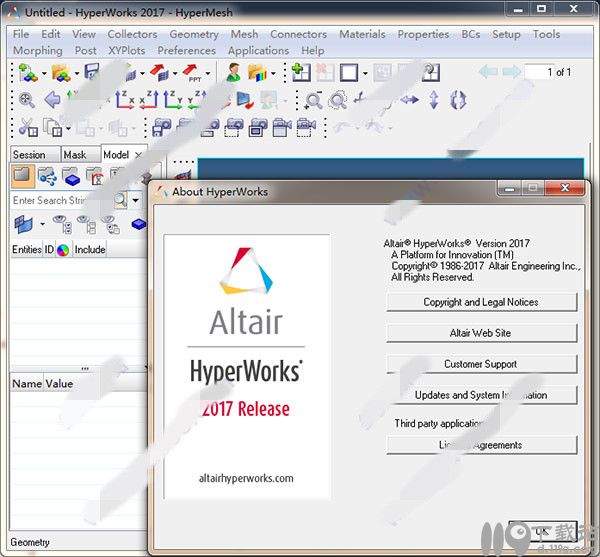Image resolution: width=600 pixels, height=557 pixels.
Task: Open the Morphing menu
Action: (x=38, y=50)
